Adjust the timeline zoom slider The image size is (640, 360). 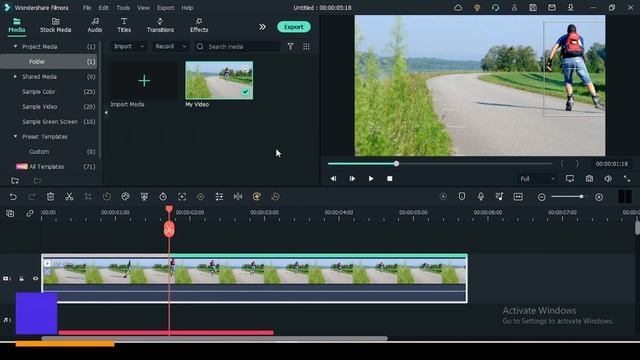(581, 197)
